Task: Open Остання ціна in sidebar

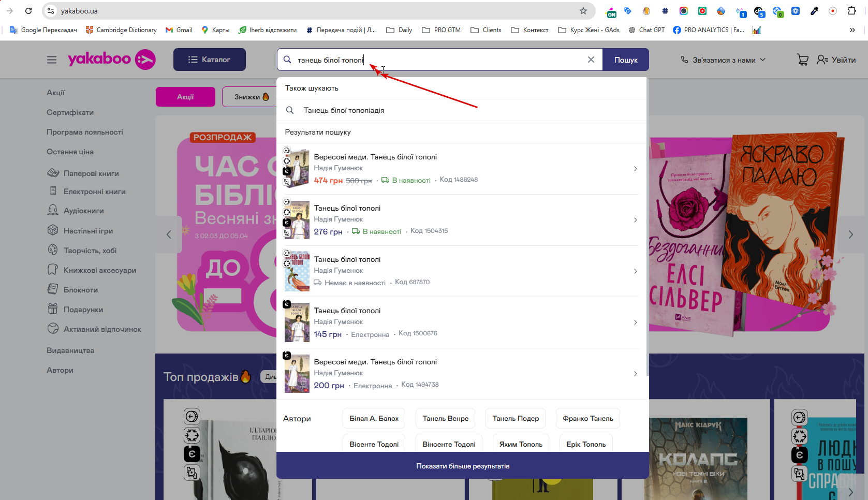Action: point(70,152)
